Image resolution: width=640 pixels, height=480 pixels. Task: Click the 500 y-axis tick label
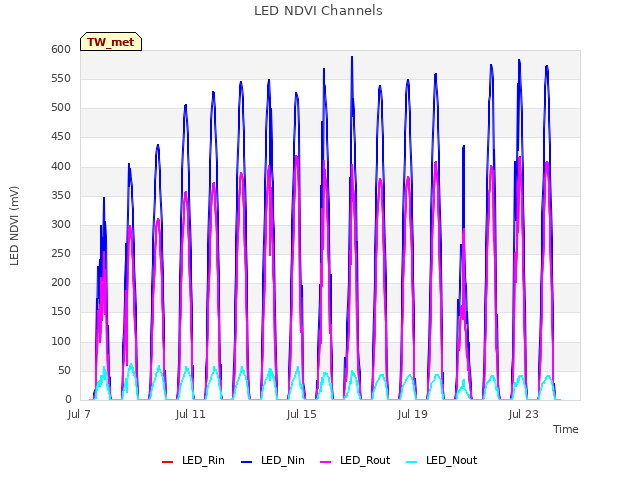[61, 108]
